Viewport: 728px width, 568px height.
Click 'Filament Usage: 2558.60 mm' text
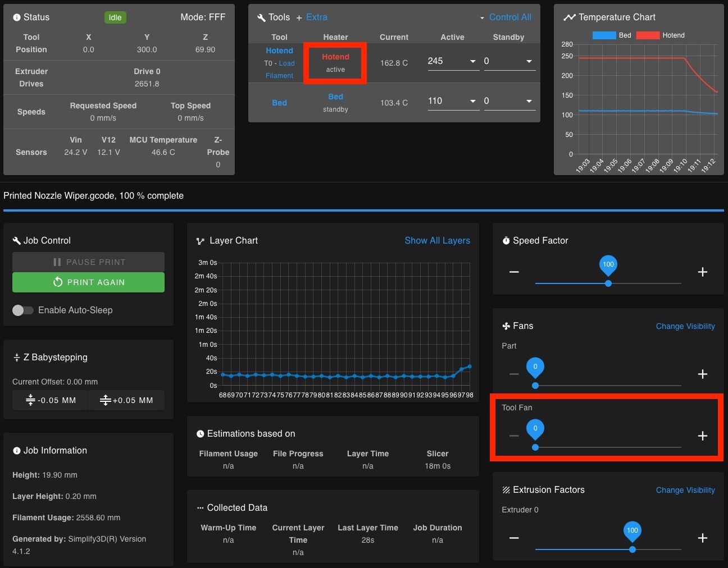pyautogui.click(x=66, y=517)
